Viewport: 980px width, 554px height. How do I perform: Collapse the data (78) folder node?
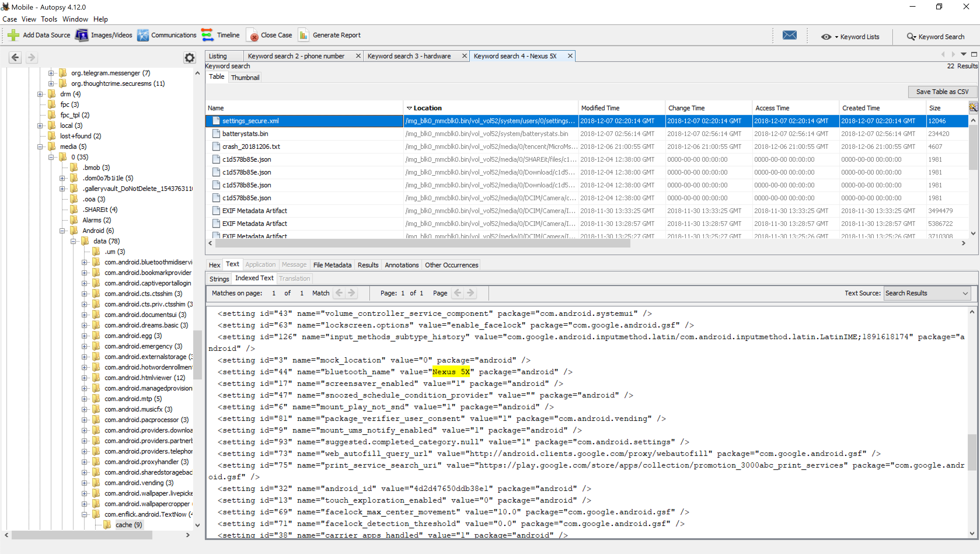74,241
